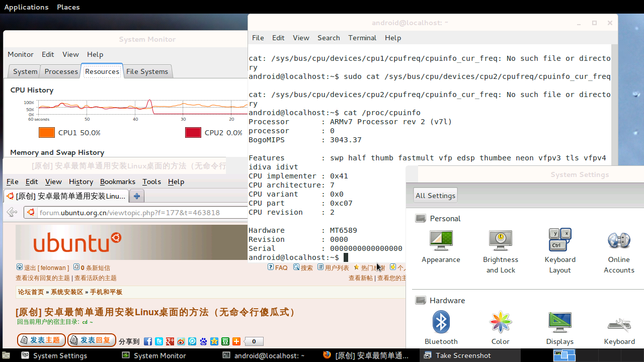Open Color settings panel
Screen dimensions: 644x362
click(x=501, y=328)
